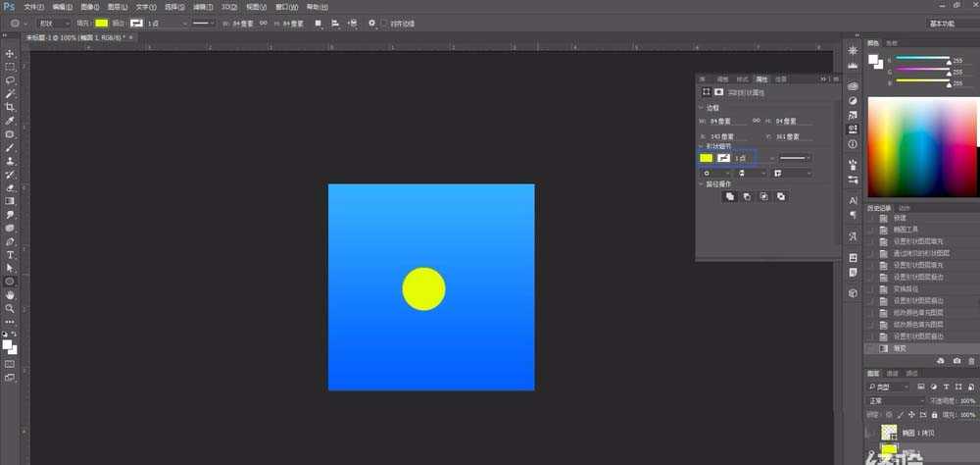980x465 pixels.
Task: Select the Lasso tool
Action: [10, 80]
